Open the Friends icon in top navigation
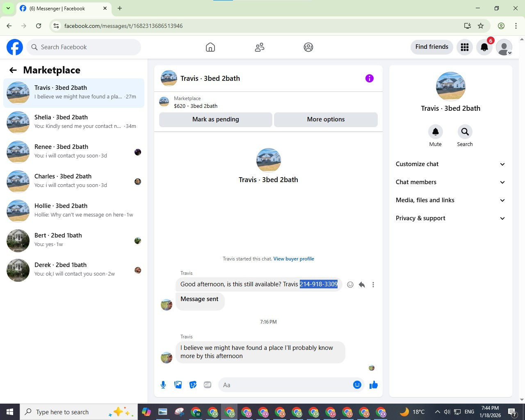The height and width of the screenshot is (420, 525). [x=260, y=47]
